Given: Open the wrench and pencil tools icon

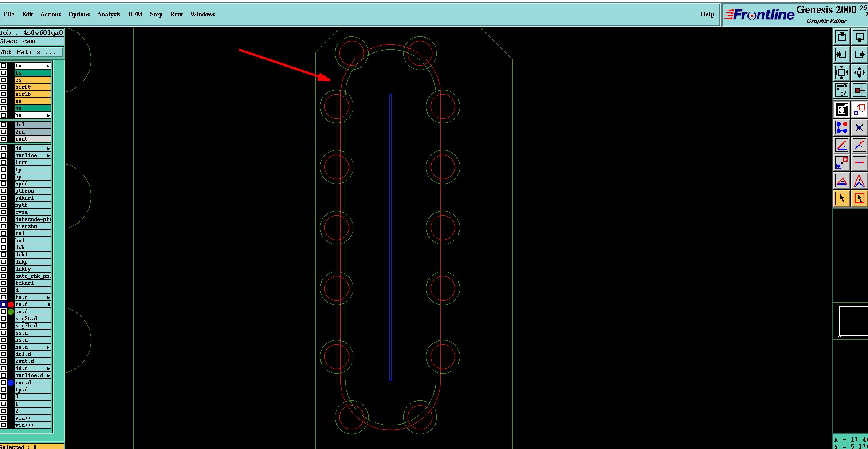Looking at the screenshot, I should pyautogui.click(x=842, y=90).
